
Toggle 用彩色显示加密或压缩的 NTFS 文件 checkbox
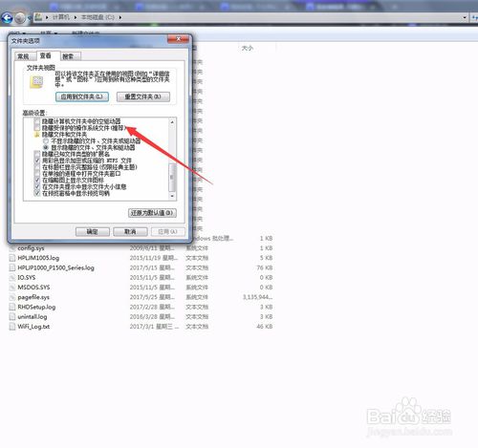(37, 160)
